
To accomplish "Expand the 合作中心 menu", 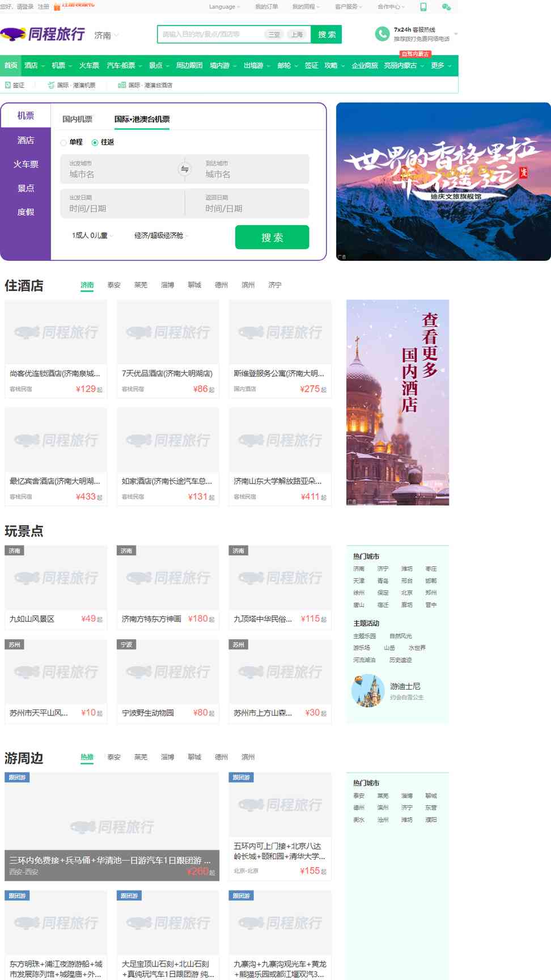I will coord(391,7).
